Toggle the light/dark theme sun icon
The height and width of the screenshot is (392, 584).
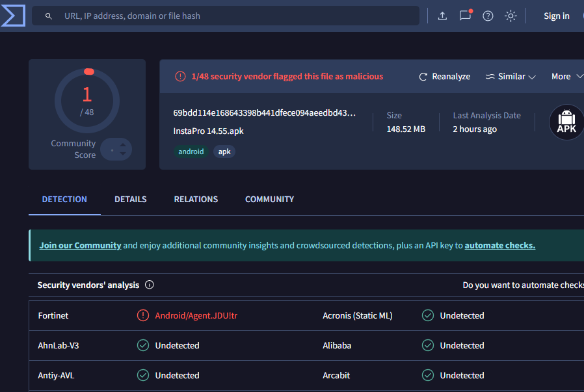(511, 16)
